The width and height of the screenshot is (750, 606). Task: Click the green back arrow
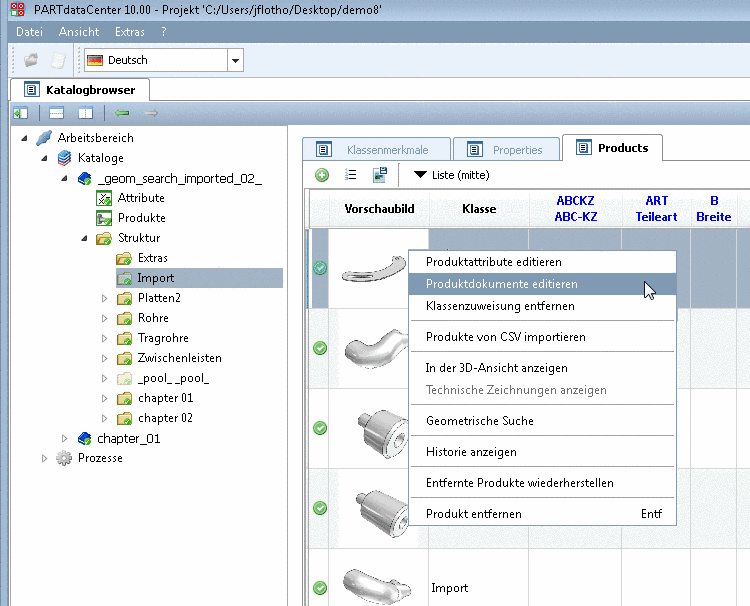(122, 113)
